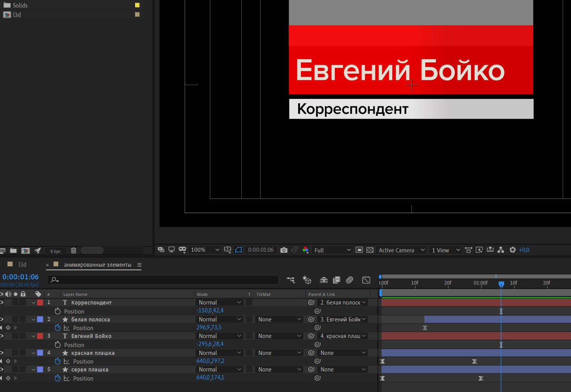Screen dimensions: 571x392
Task: Select the анимированные элементы timeline tab
Action: coord(98,265)
